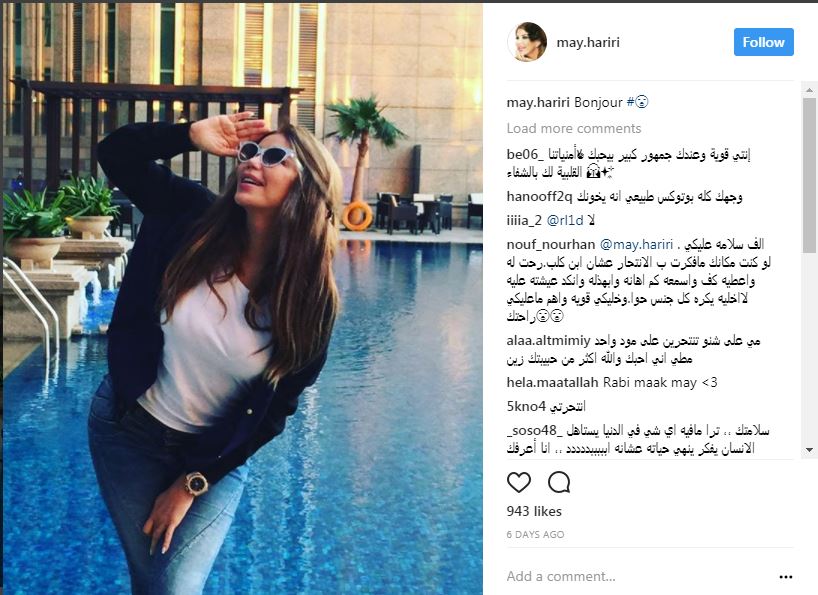Click Load more comments
The width and height of the screenshot is (818, 595).
click(x=574, y=128)
